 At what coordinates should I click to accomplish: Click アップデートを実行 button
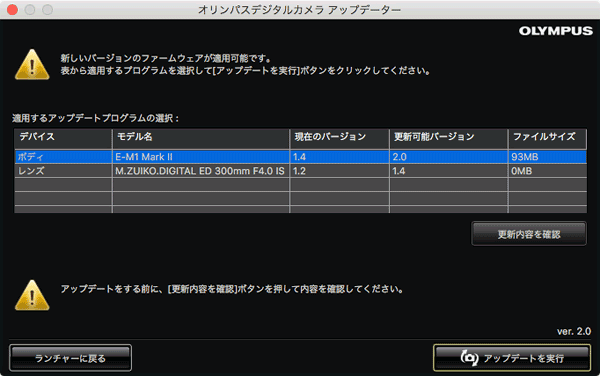click(512, 358)
